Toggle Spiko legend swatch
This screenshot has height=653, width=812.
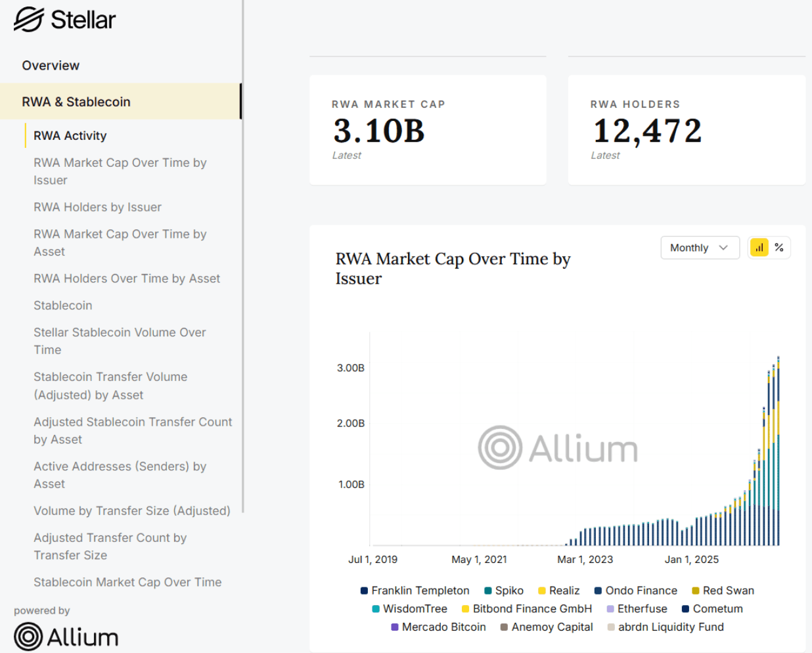coord(488,591)
